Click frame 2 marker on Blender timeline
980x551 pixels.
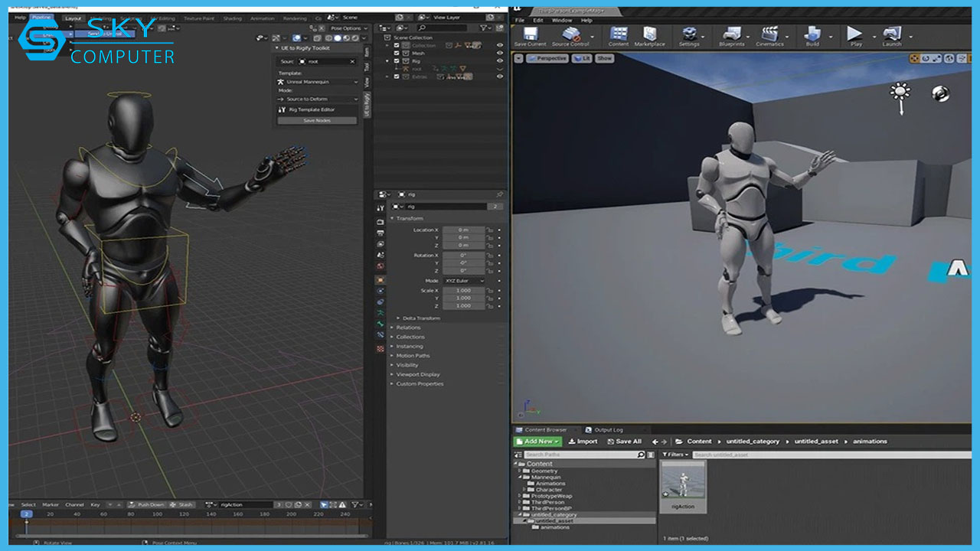[27, 514]
